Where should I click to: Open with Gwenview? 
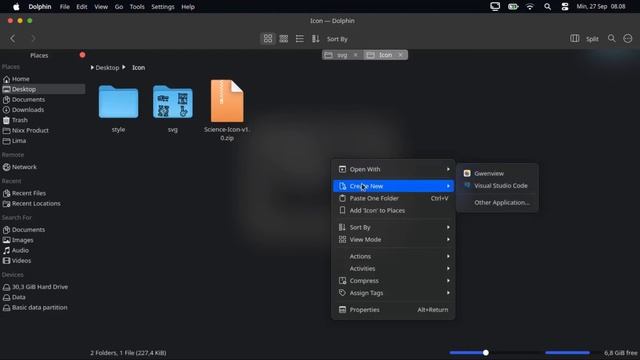pyautogui.click(x=497, y=173)
